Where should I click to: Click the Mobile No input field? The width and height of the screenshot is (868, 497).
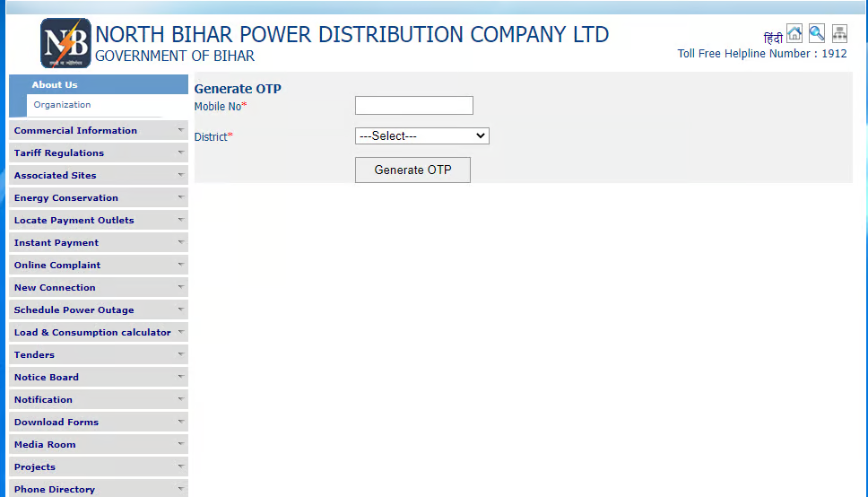(x=414, y=105)
